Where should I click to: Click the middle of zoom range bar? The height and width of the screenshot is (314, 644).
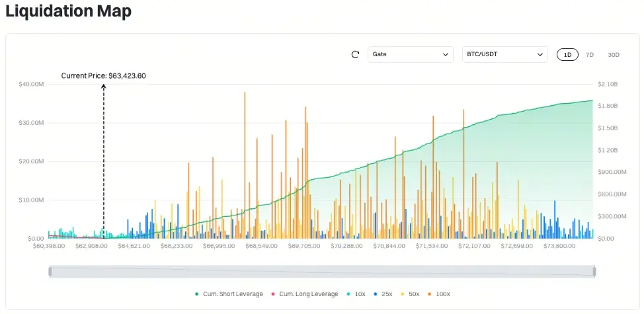coord(322,271)
